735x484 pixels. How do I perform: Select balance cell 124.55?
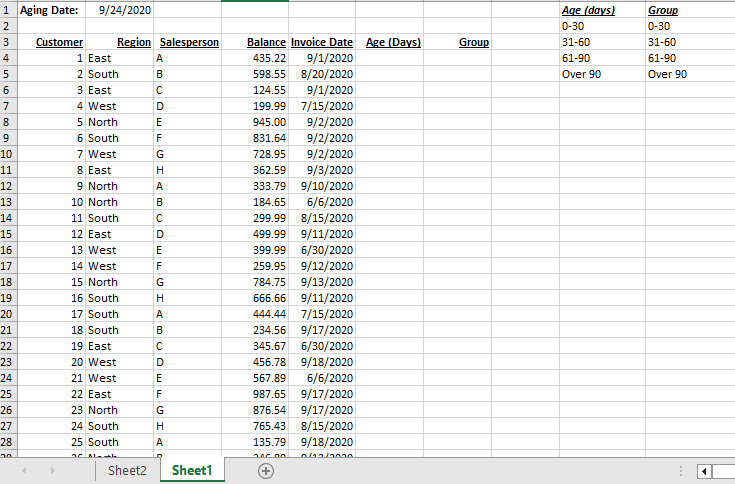(x=255, y=90)
